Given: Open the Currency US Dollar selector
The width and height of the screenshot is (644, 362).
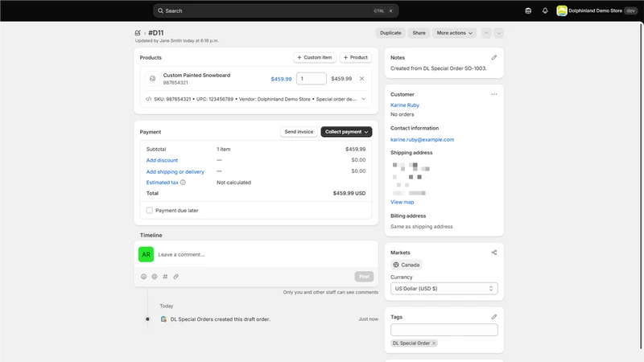Looking at the screenshot, I should pos(444,289).
